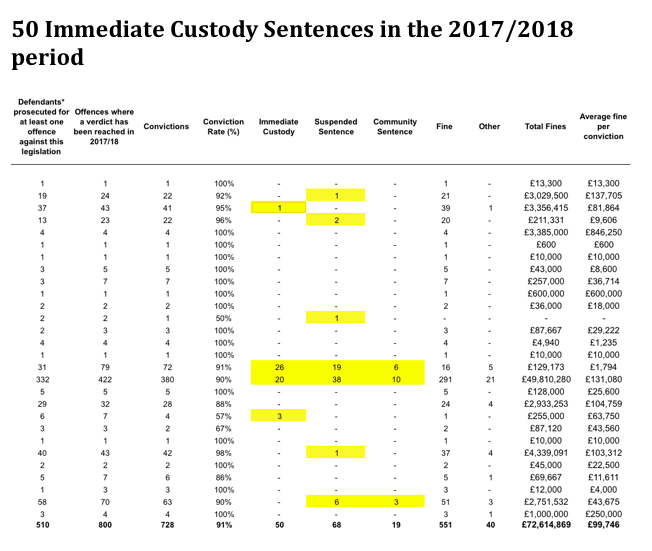Click the Community Sentence column header
This screenshot has width=652, height=551.
pos(395,126)
